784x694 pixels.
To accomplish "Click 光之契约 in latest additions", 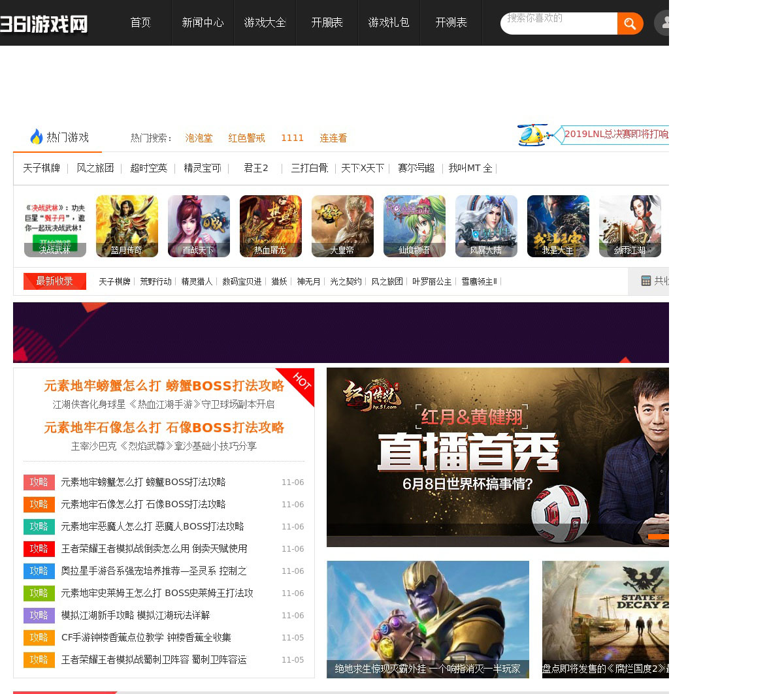I will point(346,281).
